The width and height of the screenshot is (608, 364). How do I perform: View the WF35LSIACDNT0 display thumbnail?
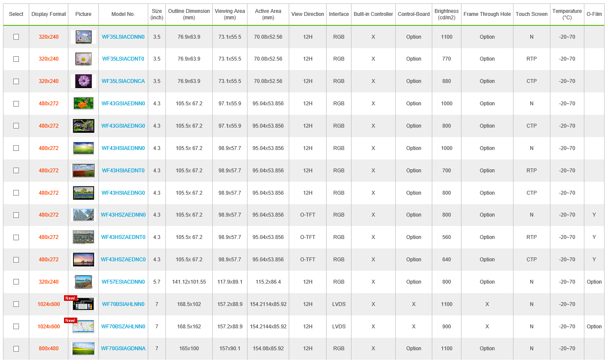83,59
